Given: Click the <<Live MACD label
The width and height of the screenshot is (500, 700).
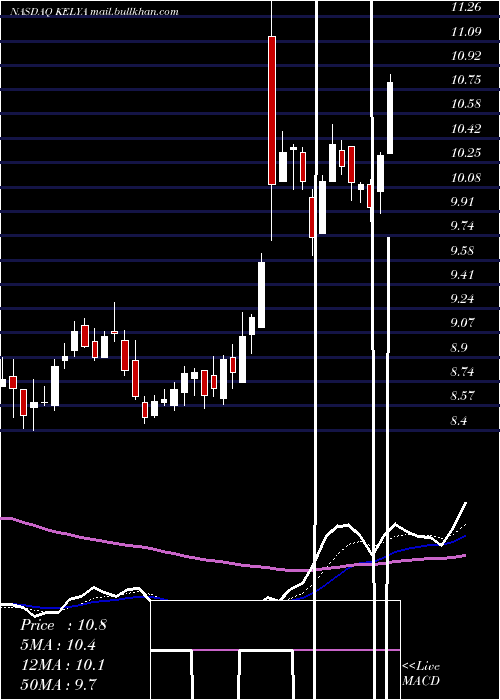Looking at the screenshot, I should (421, 674).
